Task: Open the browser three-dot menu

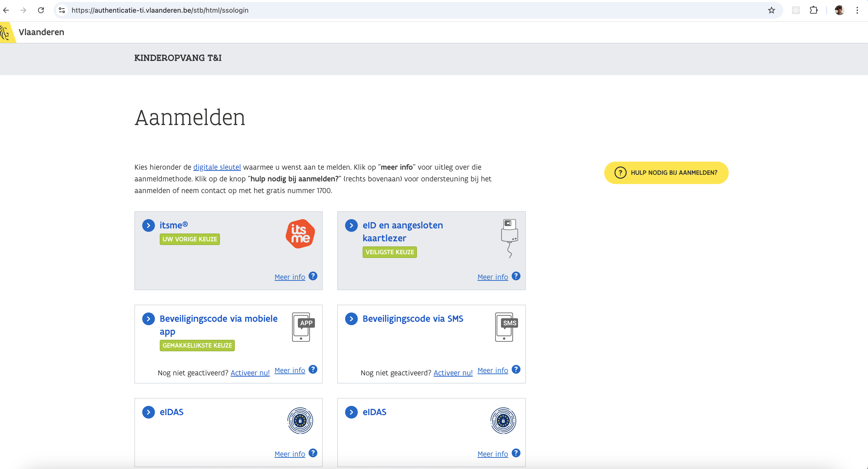Action: coord(857,10)
